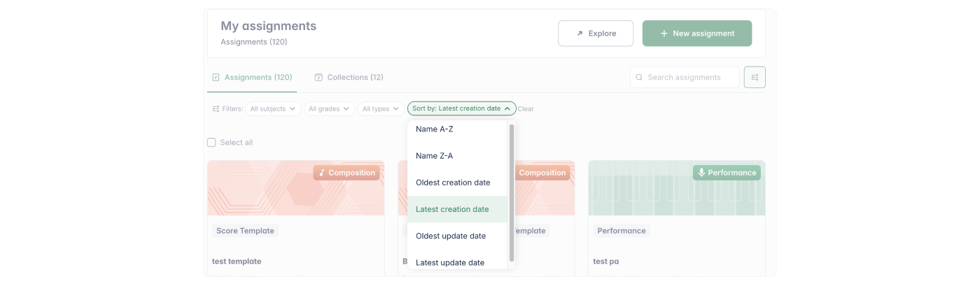
Task: Click the search magnifier icon
Action: [x=639, y=78]
